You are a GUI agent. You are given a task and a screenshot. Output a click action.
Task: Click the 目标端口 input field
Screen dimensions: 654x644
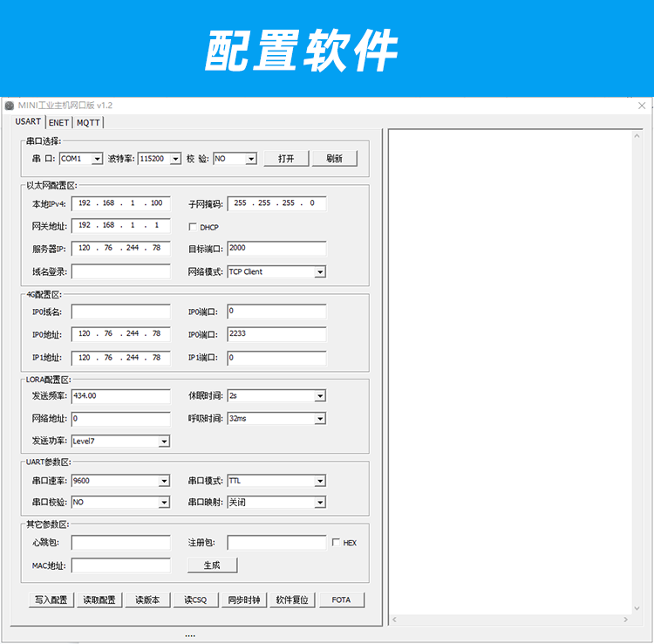pos(276,249)
